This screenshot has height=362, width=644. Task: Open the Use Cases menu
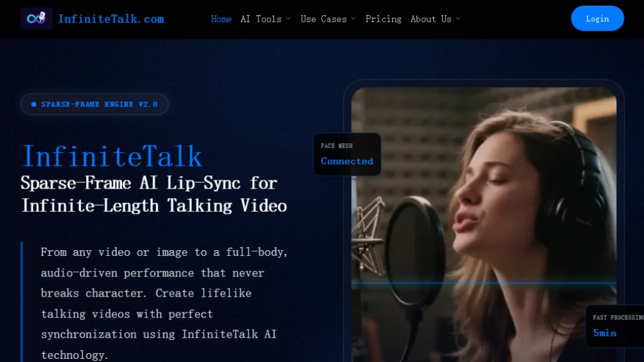click(323, 19)
